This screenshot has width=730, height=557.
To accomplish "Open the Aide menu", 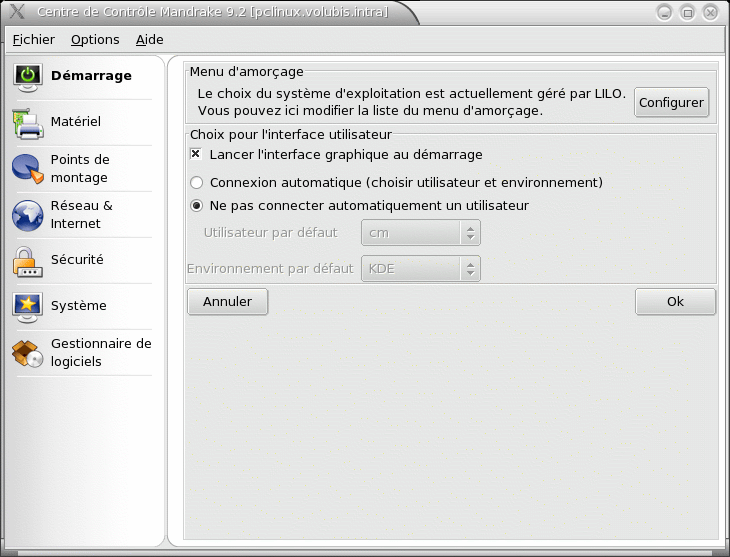I will [149, 40].
